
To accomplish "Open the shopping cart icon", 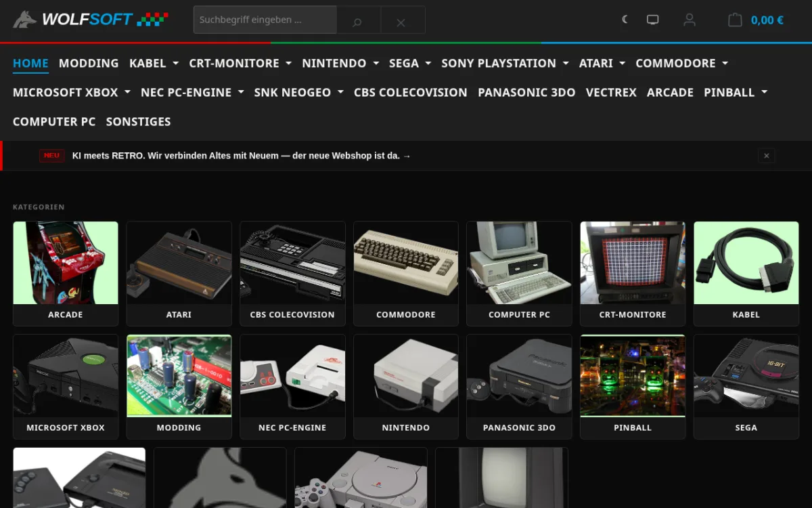I will (735, 20).
